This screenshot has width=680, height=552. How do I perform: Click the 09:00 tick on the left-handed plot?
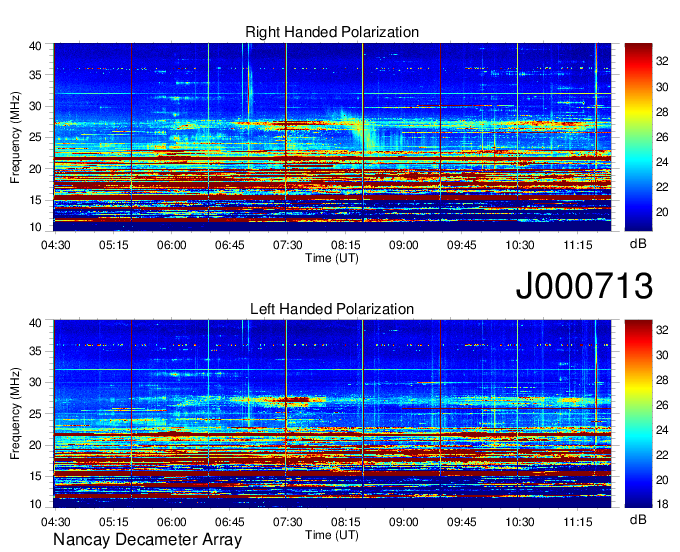(404, 522)
